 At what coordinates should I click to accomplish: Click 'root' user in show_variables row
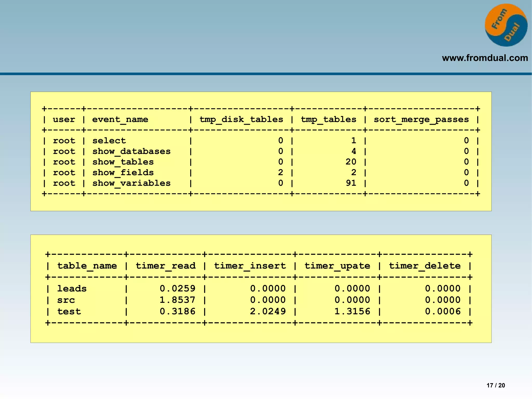pyautogui.click(x=64, y=183)
